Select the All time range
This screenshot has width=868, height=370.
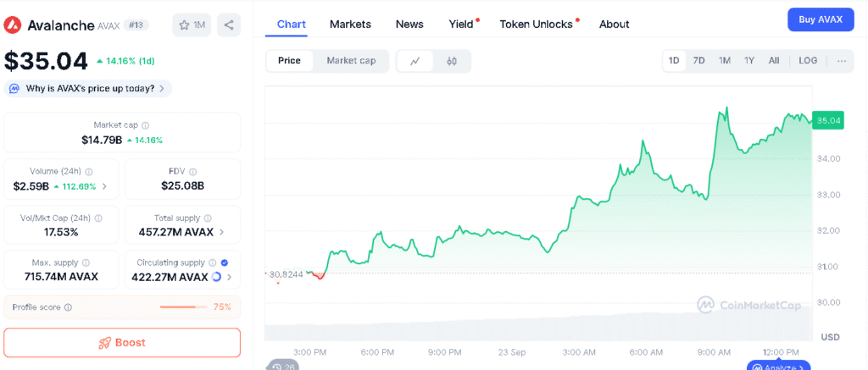(x=774, y=61)
